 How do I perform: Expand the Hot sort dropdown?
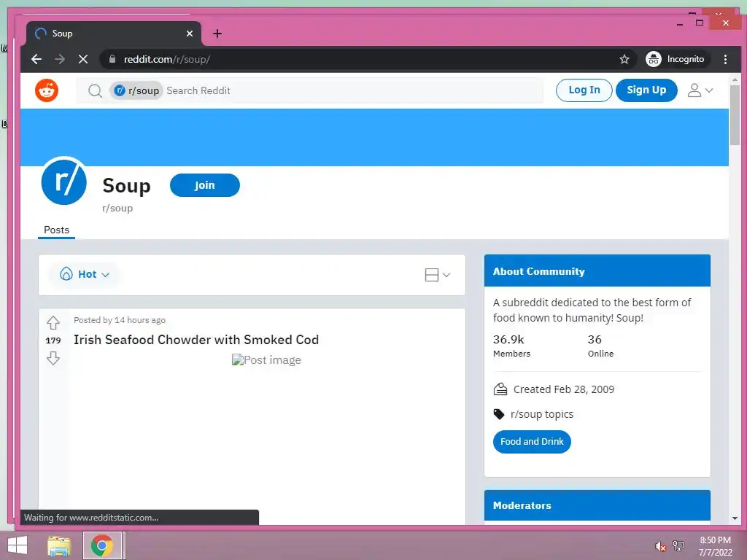[x=85, y=274]
